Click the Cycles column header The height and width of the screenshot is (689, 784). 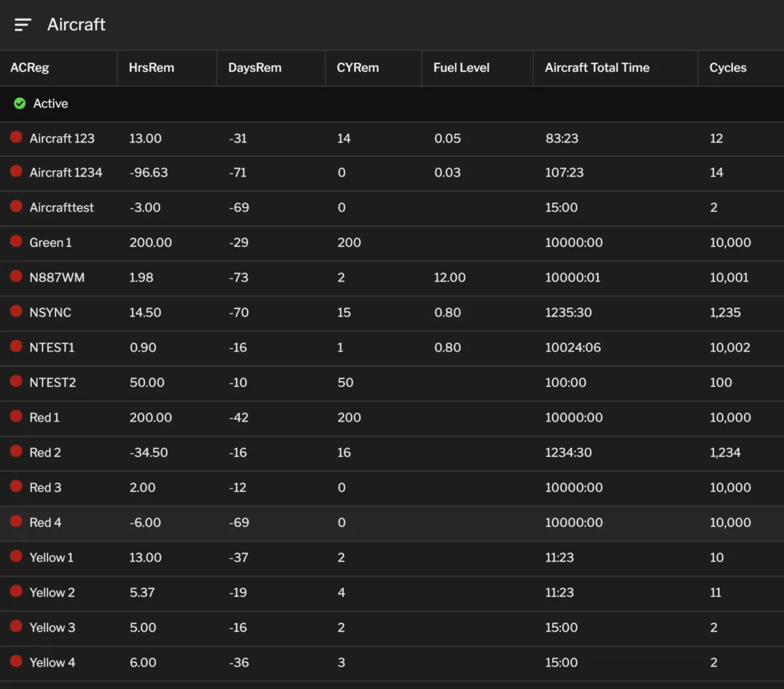727,67
